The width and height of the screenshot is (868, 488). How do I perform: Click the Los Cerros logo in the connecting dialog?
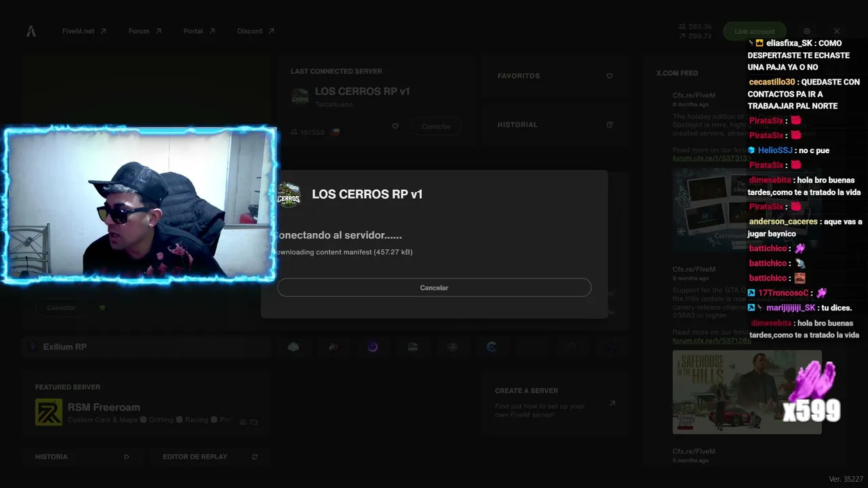point(289,195)
